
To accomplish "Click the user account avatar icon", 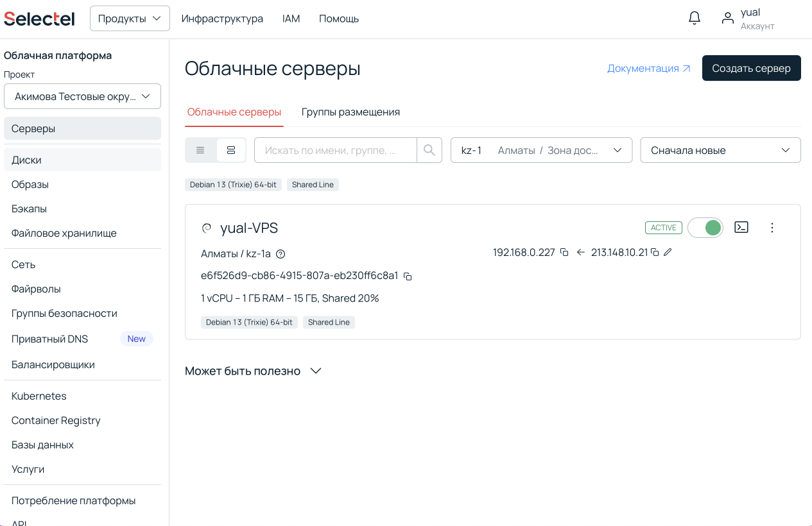I will [x=727, y=18].
